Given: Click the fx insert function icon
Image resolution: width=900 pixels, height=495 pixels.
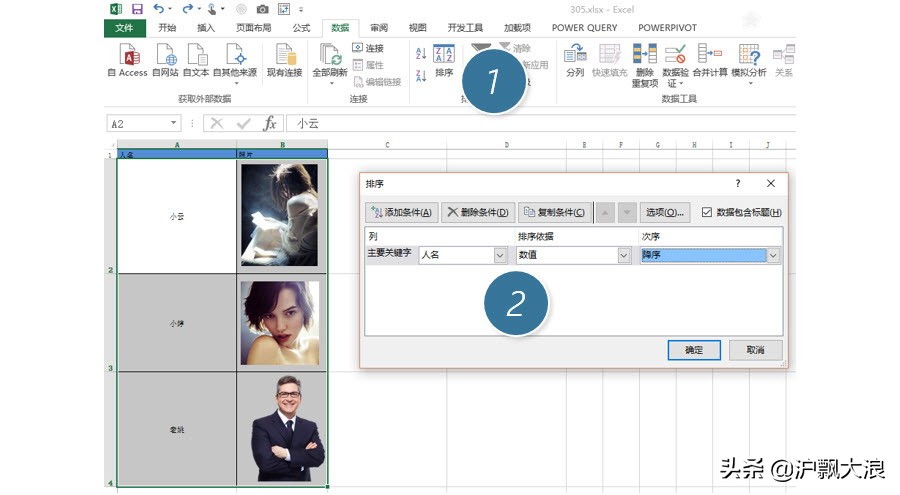Looking at the screenshot, I should pos(270,123).
